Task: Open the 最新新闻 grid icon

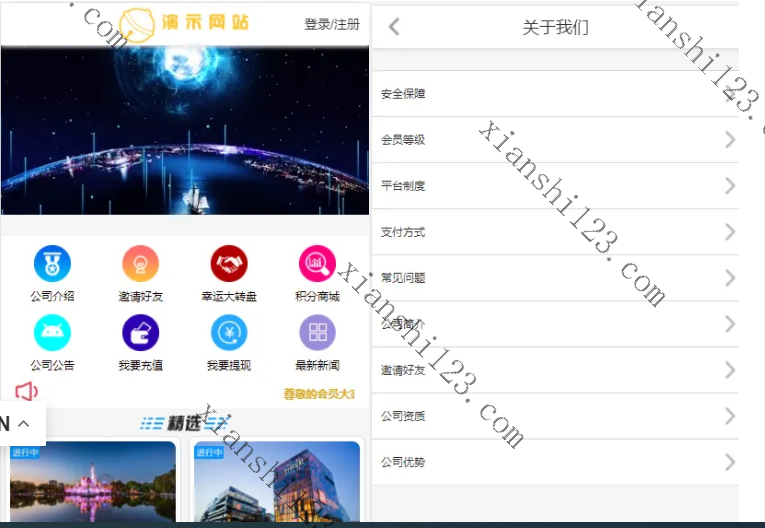Action: [x=317, y=333]
